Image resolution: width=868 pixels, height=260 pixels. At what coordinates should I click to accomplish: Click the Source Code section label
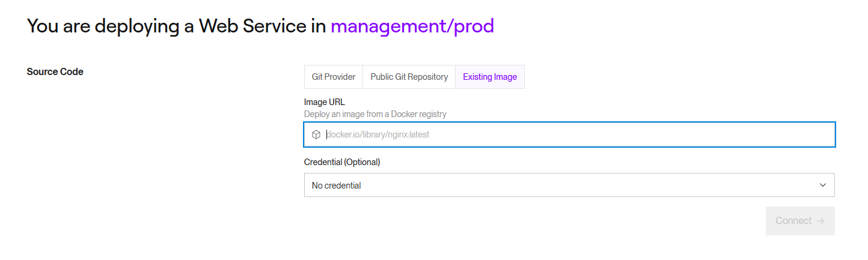[55, 72]
